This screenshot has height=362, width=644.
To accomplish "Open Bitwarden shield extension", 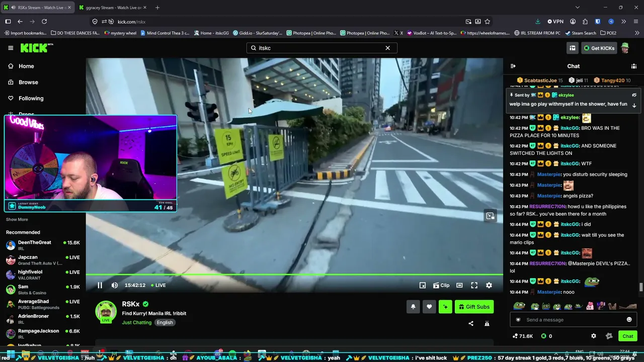I will click(598, 22).
